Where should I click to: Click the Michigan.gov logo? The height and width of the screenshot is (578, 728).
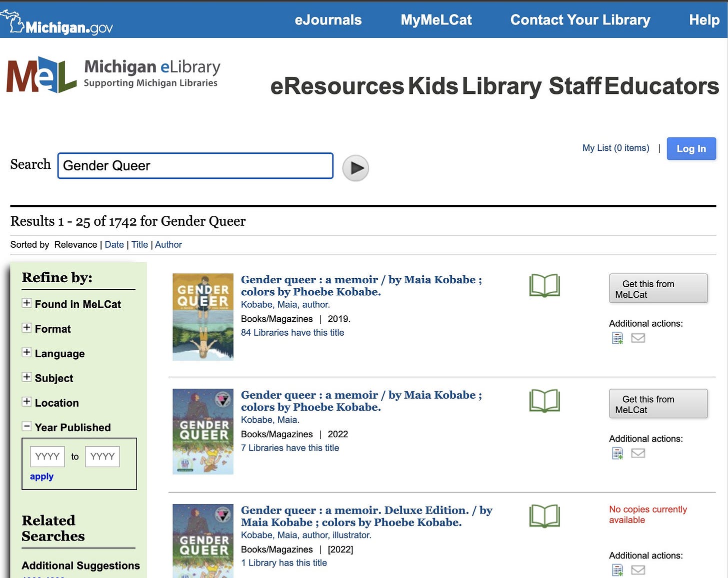click(56, 23)
